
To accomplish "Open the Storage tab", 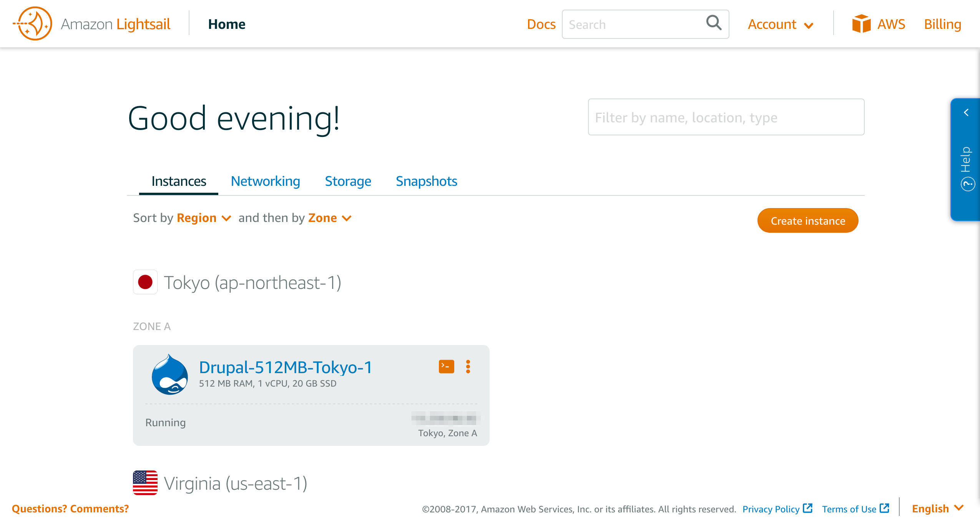I will [348, 181].
